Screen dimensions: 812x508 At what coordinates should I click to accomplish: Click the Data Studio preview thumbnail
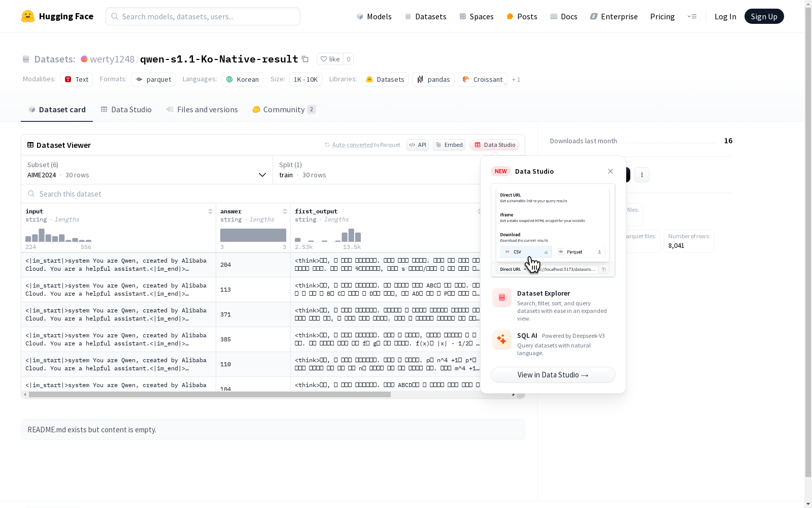point(553,231)
